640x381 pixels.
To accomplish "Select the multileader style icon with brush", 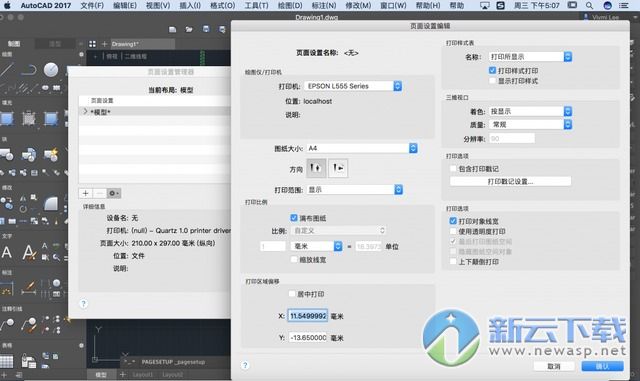I will [29, 325].
